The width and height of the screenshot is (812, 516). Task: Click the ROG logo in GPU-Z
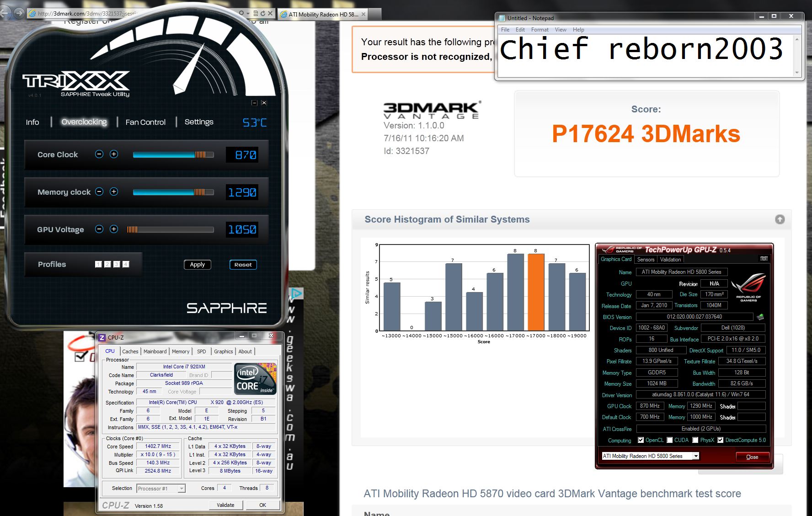tap(748, 287)
